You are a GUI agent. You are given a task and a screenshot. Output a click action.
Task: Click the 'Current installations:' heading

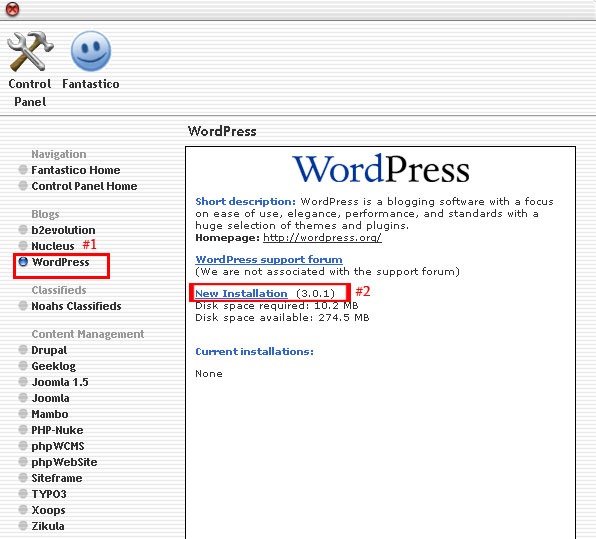(x=254, y=351)
